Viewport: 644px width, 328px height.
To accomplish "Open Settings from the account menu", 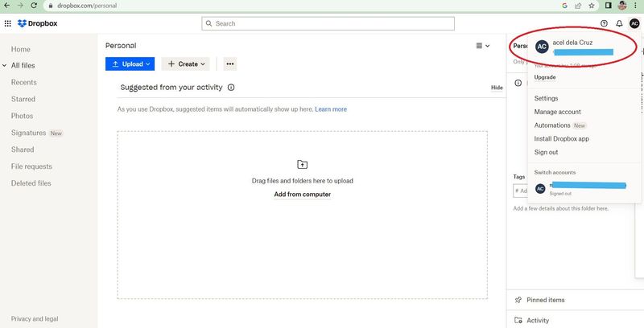I will tap(546, 98).
